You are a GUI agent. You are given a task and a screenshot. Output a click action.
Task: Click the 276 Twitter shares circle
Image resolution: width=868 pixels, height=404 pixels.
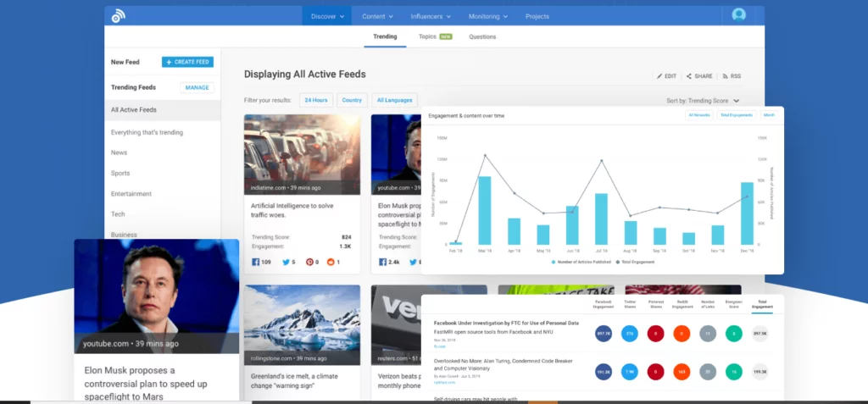(x=630, y=334)
